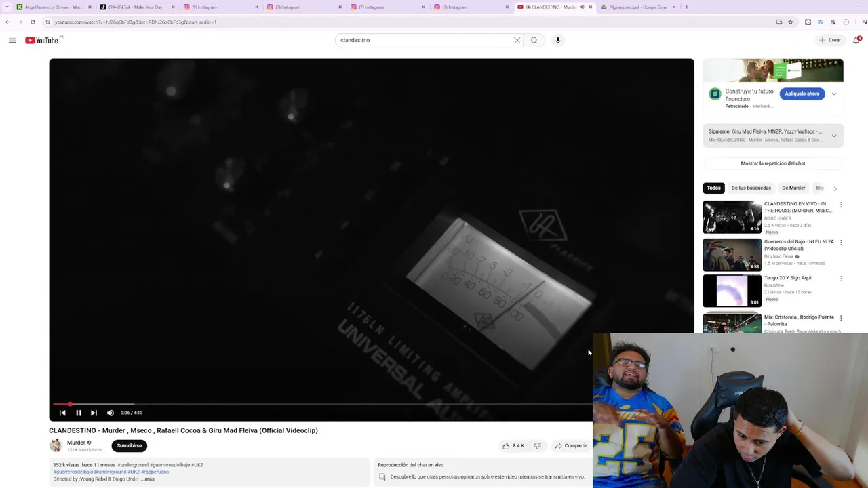Click the magnifier search button
This screenshot has width=868, height=488.
(534, 40)
